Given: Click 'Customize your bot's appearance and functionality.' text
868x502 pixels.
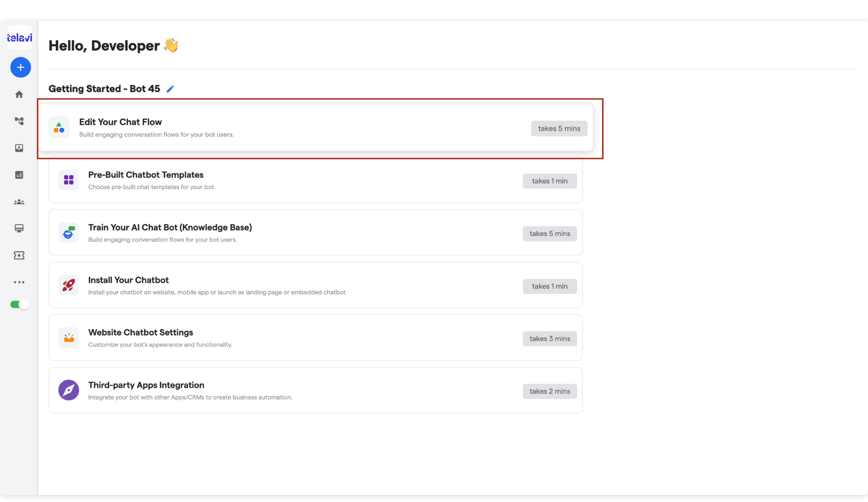Looking at the screenshot, I should pyautogui.click(x=160, y=344).
